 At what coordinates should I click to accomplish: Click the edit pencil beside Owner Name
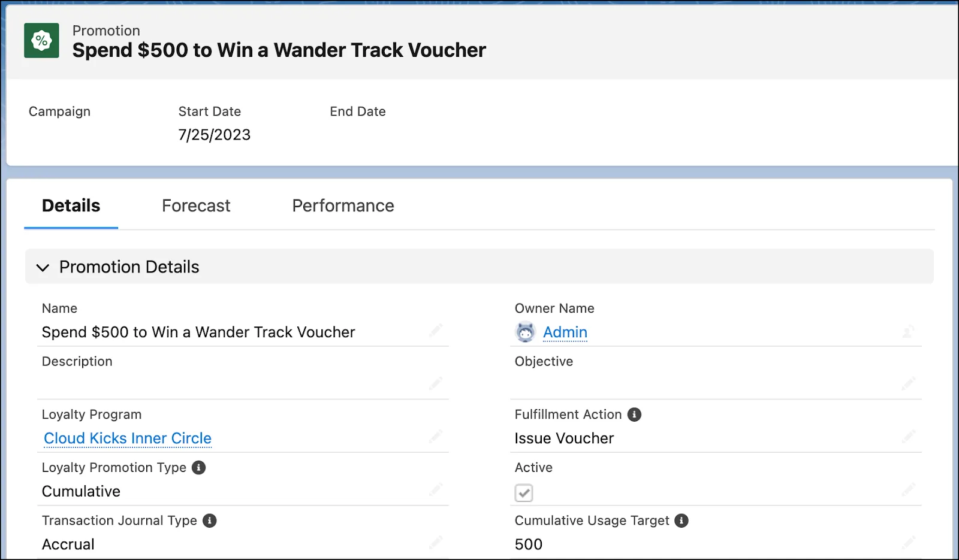pos(909,332)
